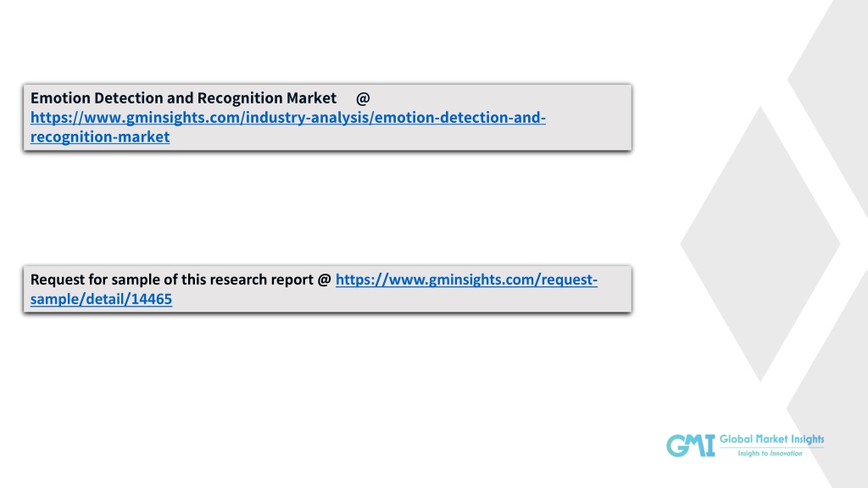The height and width of the screenshot is (488, 868).
Task: Click the '@' symbol before the request-sample link
Action: tap(325, 280)
